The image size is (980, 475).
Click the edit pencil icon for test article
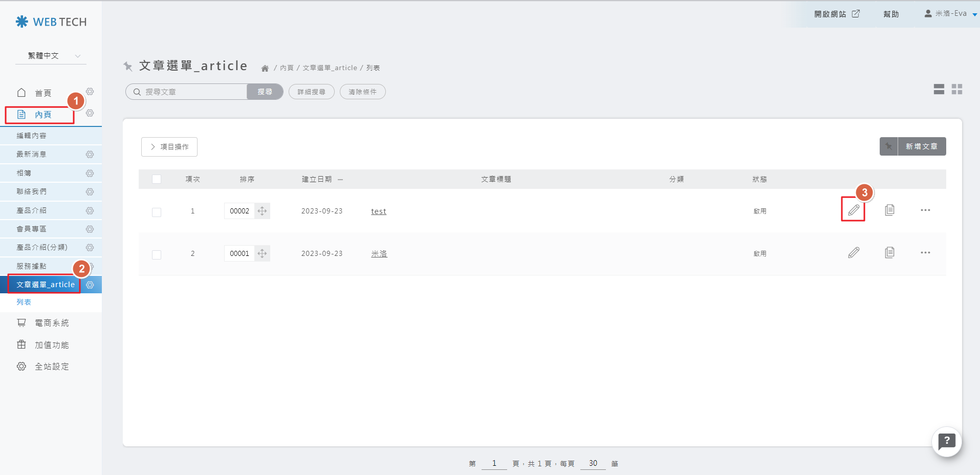pos(853,210)
